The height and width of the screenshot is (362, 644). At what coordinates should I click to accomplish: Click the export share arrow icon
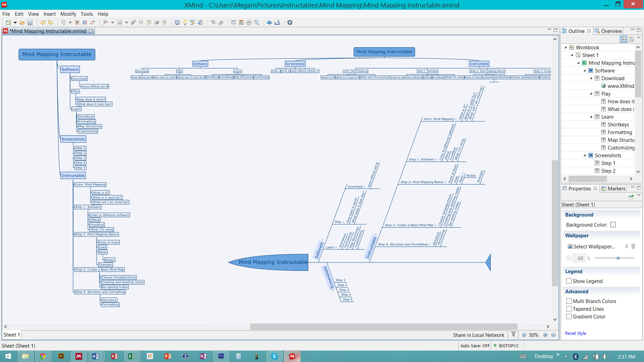pyautogui.click(x=277, y=22)
